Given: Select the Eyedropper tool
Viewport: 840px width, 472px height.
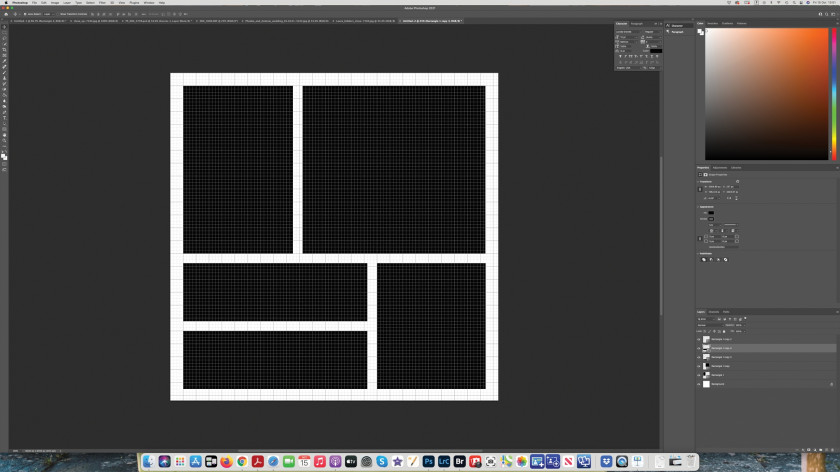Looking at the screenshot, I should pos(4,61).
